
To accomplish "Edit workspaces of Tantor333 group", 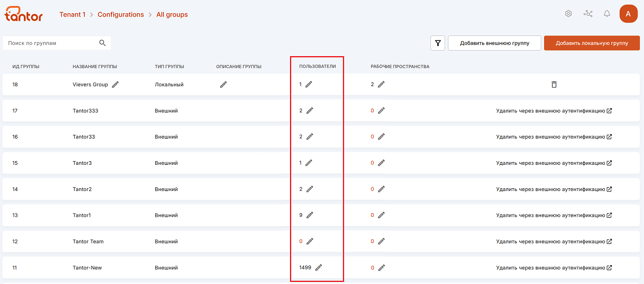I will [381, 110].
